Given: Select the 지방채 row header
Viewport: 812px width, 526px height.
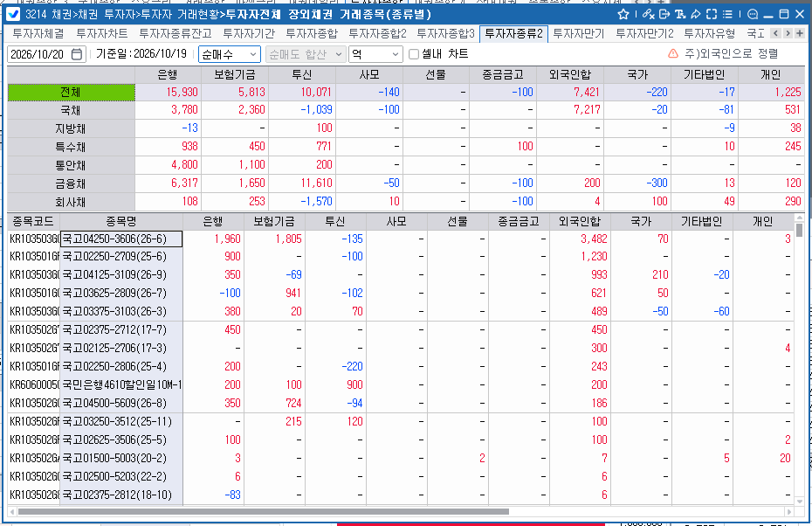Looking at the screenshot, I should (71, 128).
